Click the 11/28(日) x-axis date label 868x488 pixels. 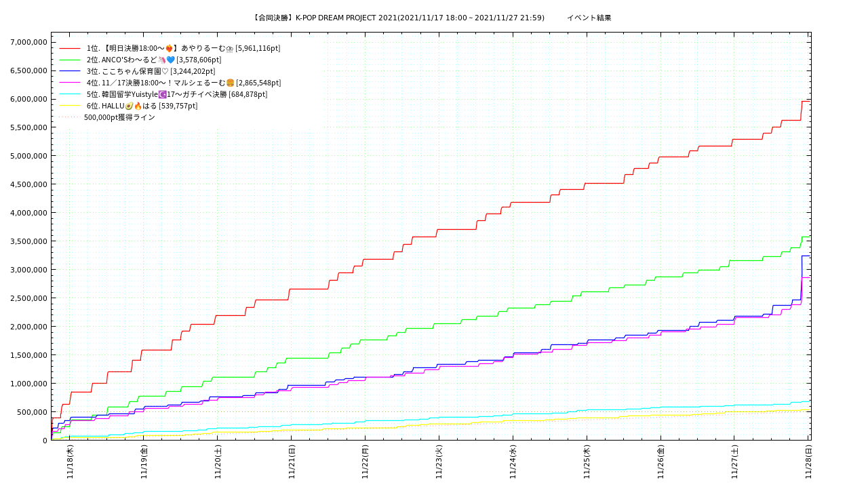pos(808,462)
